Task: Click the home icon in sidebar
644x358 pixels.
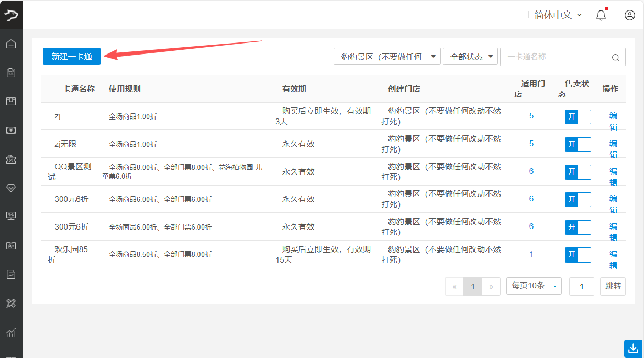Action: [x=11, y=44]
